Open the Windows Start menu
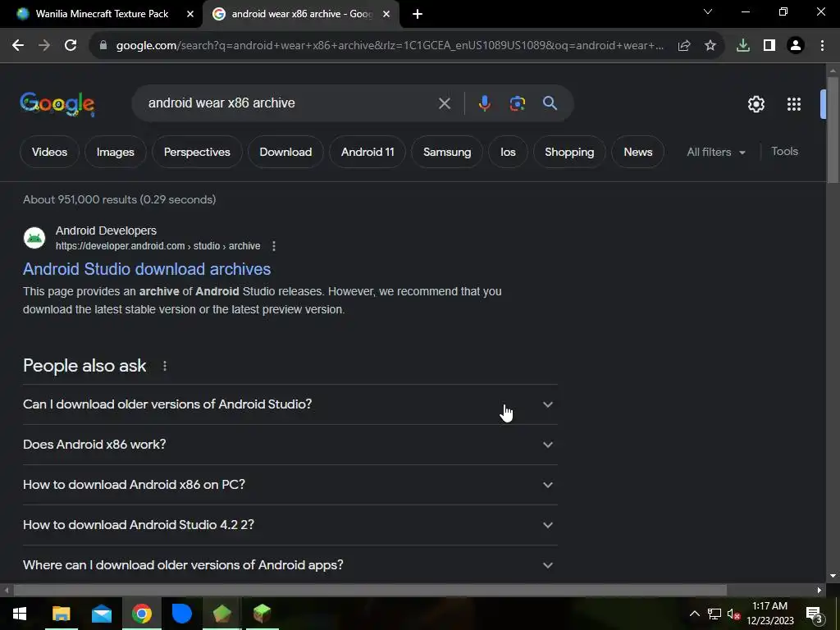Viewport: 840px width, 630px height. coord(20,614)
